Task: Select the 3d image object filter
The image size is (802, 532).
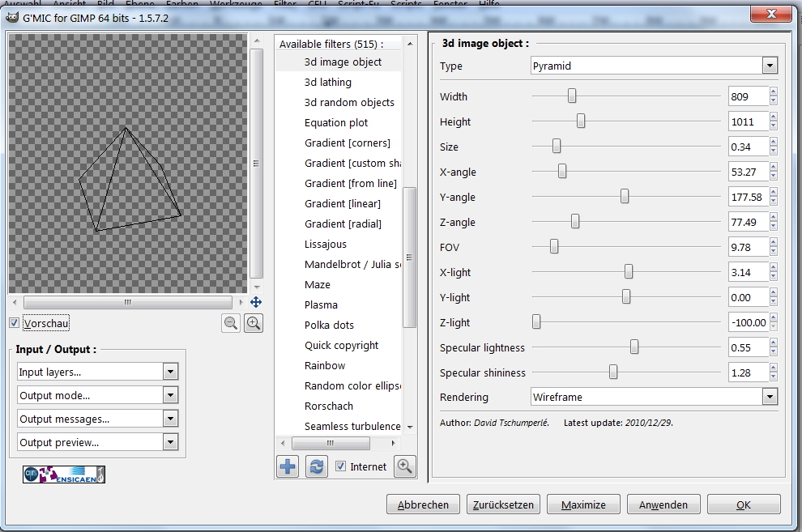Action: point(343,62)
